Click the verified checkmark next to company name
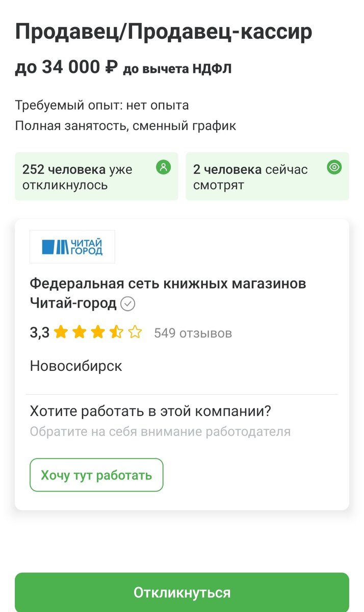The image size is (364, 612). [x=129, y=304]
